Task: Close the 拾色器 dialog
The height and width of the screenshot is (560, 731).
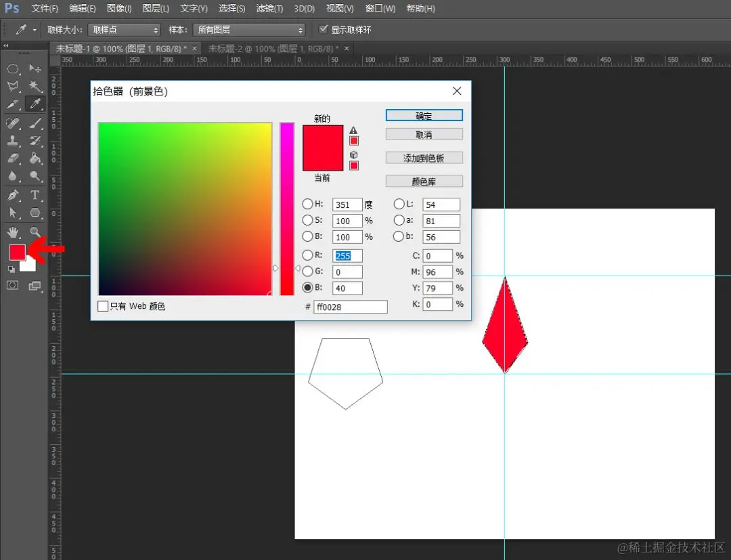Action: pyautogui.click(x=457, y=91)
